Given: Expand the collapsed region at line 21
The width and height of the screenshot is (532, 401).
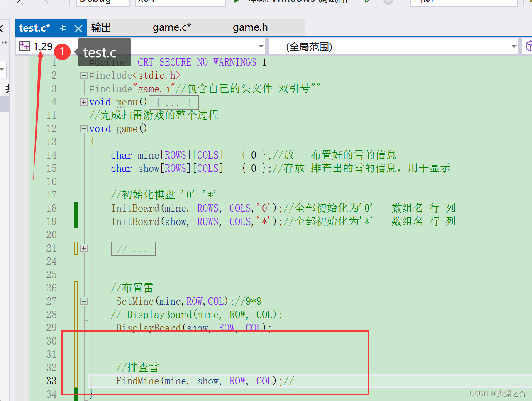Looking at the screenshot, I should point(84,248).
